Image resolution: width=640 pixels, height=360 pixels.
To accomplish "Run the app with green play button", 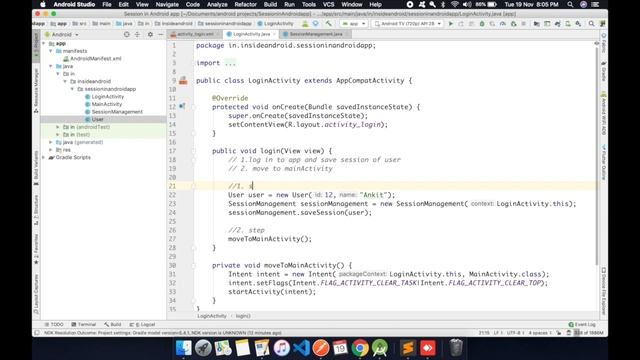I will click(451, 24).
